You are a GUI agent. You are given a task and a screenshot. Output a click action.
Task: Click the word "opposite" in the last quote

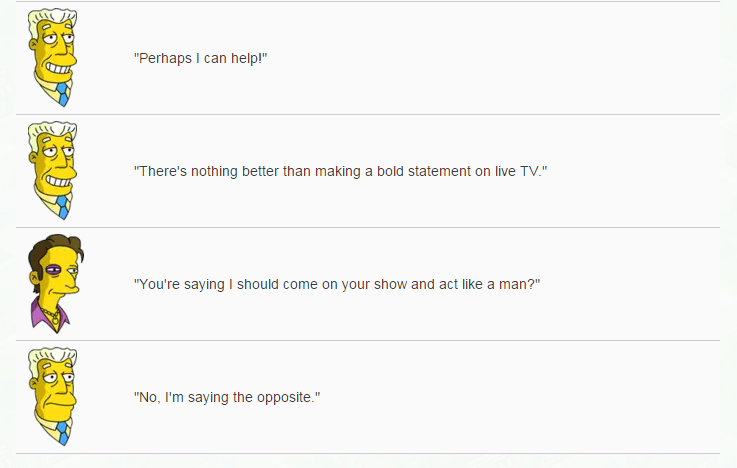coord(284,398)
